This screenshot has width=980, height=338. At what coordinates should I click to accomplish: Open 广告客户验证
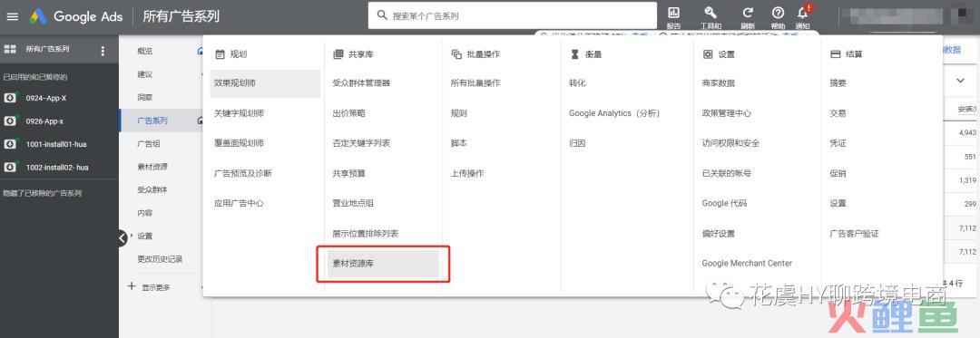[x=854, y=233]
